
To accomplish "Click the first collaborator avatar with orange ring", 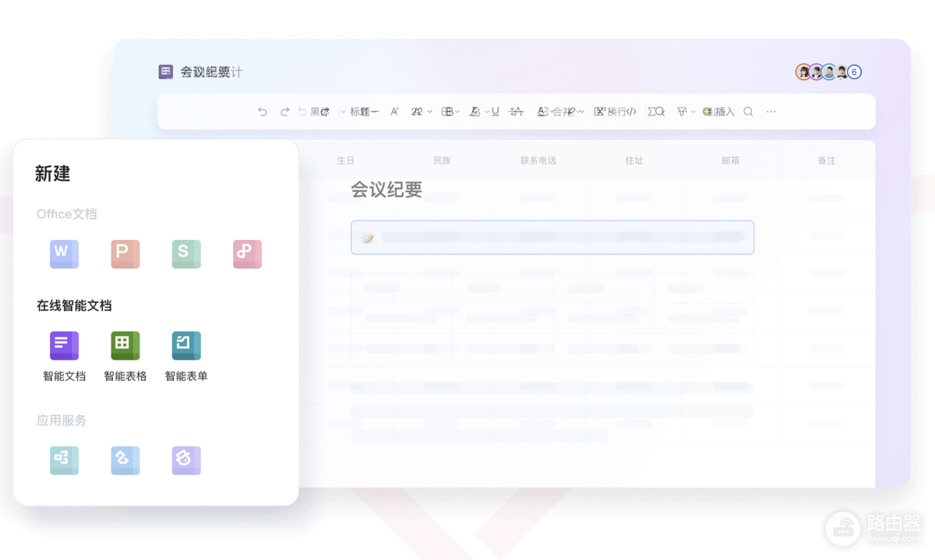I will pos(803,72).
